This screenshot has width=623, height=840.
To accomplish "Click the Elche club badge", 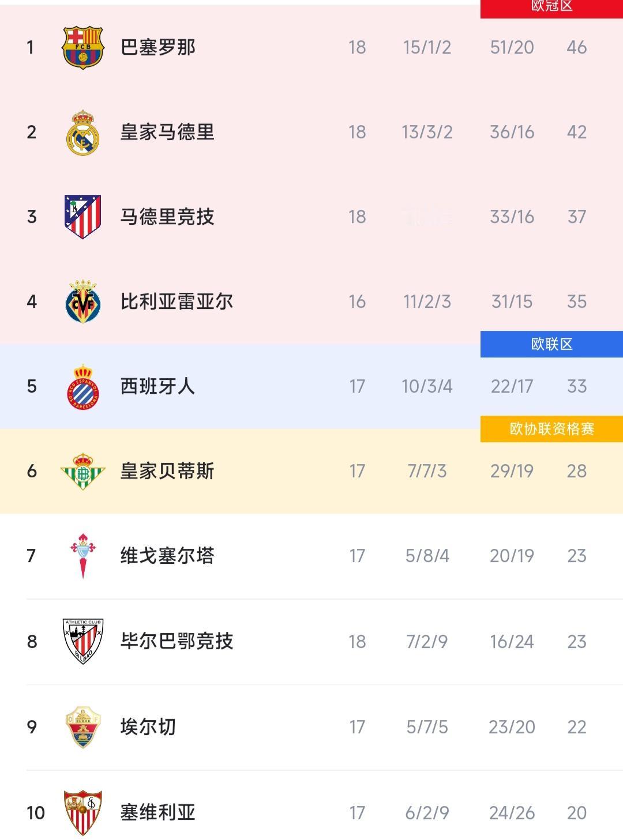I will 82,727.
